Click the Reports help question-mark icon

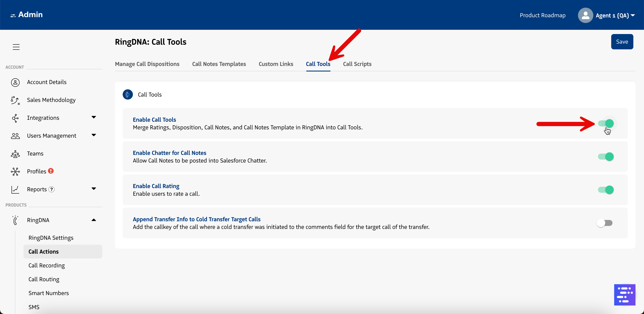click(x=52, y=189)
